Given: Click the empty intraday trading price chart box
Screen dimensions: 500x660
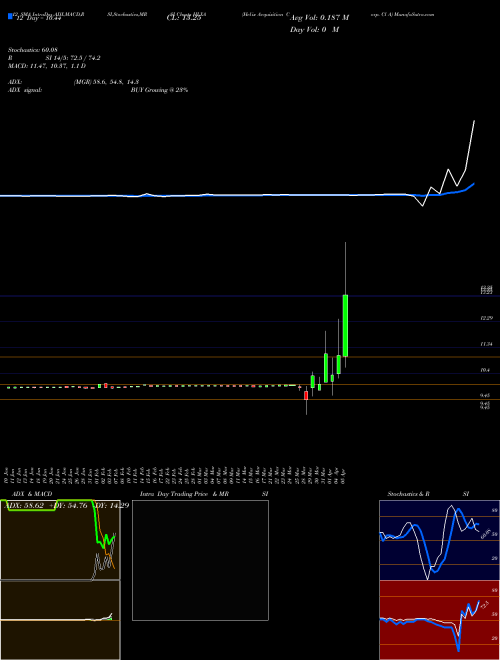Looking at the screenshot, I should tap(200, 560).
